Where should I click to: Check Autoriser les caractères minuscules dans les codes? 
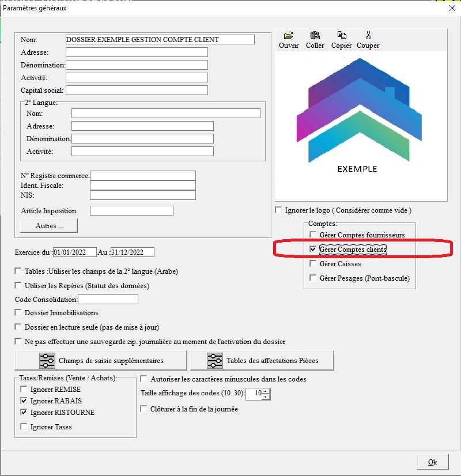(x=144, y=379)
